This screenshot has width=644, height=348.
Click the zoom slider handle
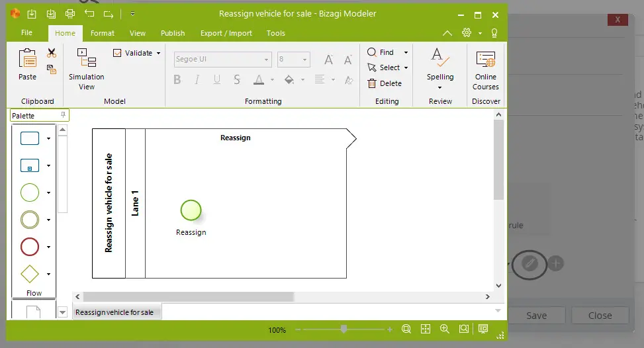344,329
